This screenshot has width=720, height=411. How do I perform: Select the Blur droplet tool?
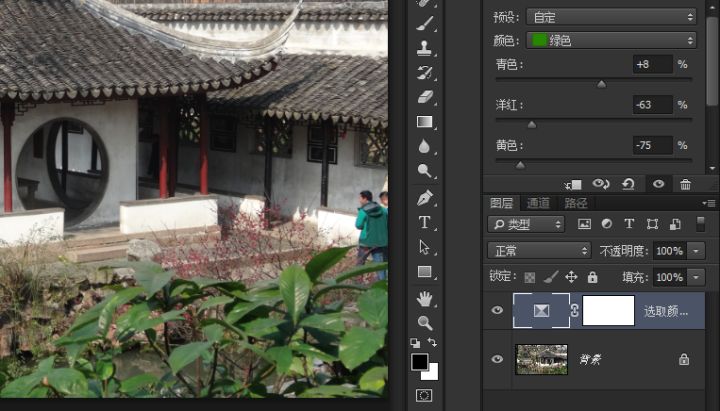tap(424, 146)
